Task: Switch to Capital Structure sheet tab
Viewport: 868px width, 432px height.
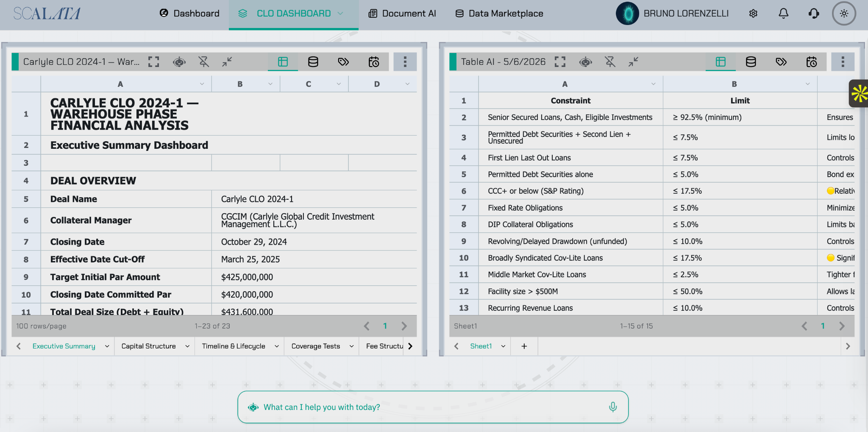Action: point(148,346)
